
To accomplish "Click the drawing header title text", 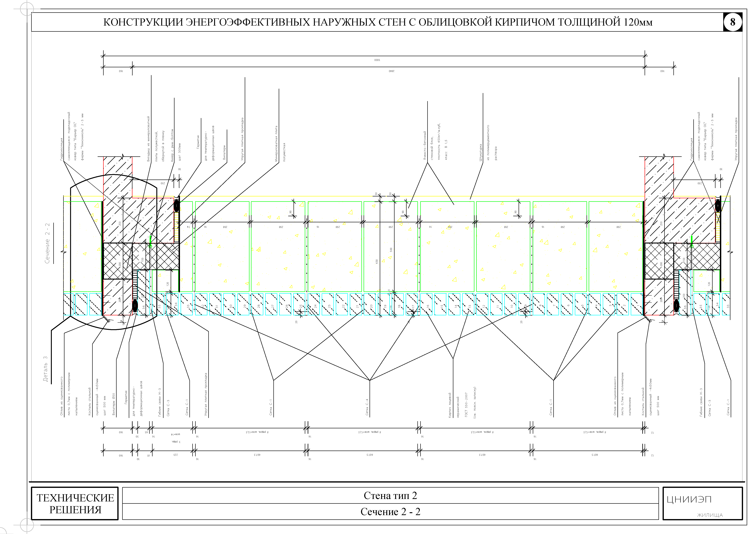I will tap(378, 22).
